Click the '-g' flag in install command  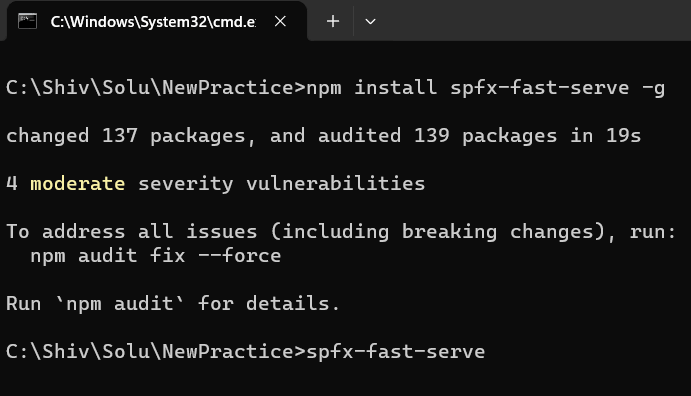(653, 89)
